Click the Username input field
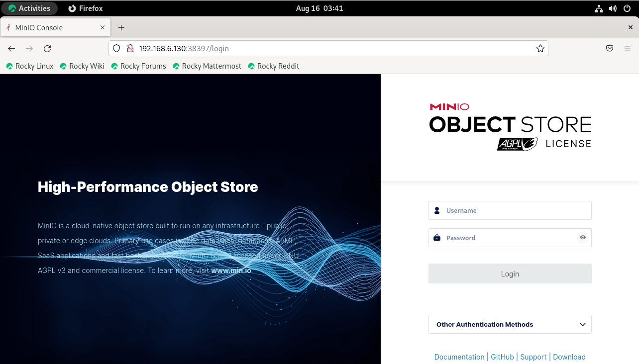This screenshot has width=639, height=364. (x=510, y=210)
